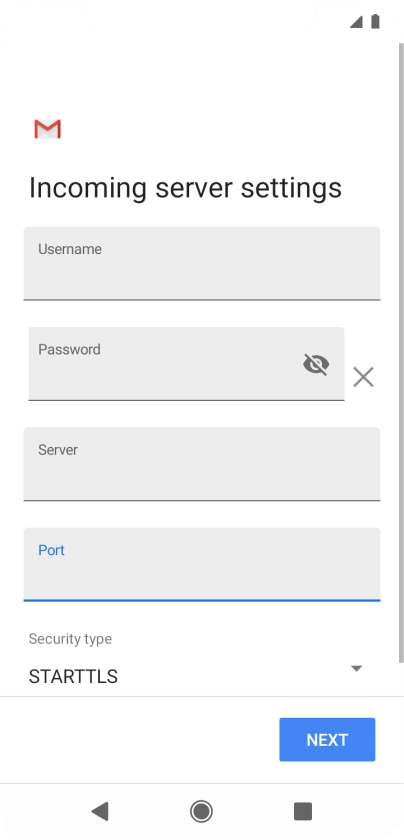Tap the Incoming server settings heading
This screenshot has width=404, height=840.
185,189
